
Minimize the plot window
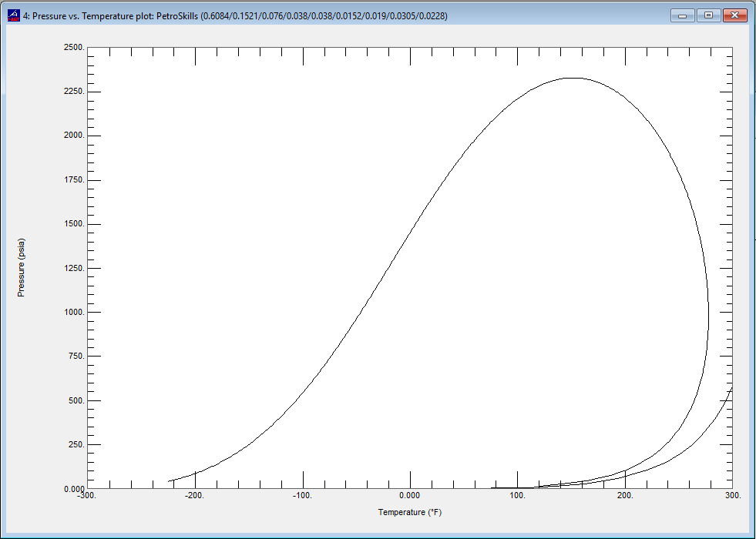pos(681,15)
